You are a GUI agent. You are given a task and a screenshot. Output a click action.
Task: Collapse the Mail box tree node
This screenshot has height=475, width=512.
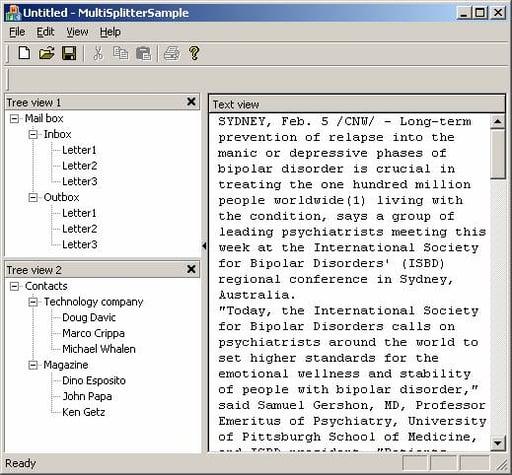click(14, 118)
